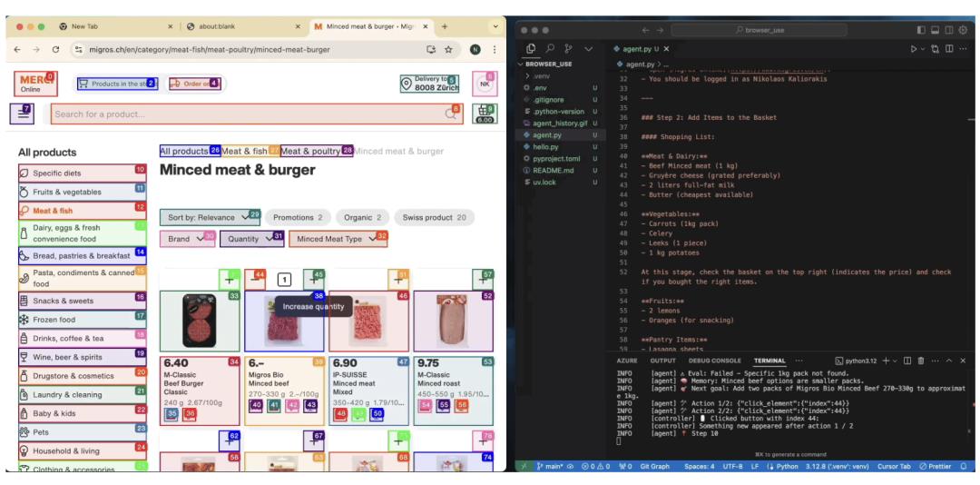
Task: Click the Split Editor Right icon
Action: [x=949, y=49]
